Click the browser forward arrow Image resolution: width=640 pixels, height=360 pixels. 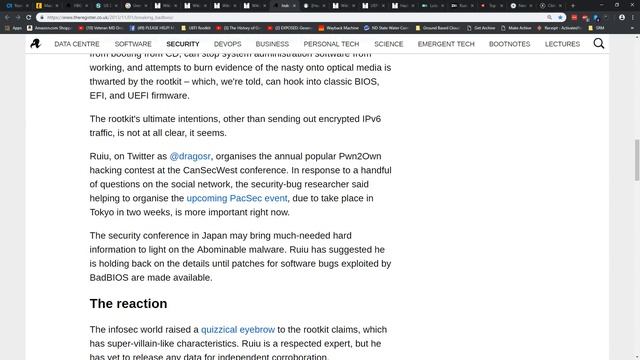(x=18, y=18)
